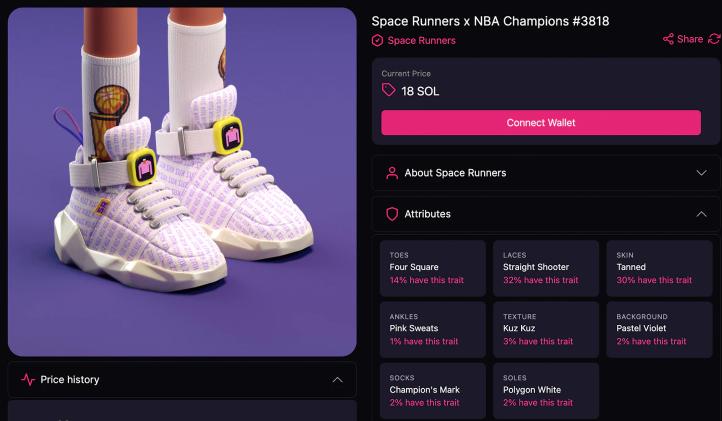Click the refresh metadata icon
The height and width of the screenshot is (421, 722).
[714, 39]
